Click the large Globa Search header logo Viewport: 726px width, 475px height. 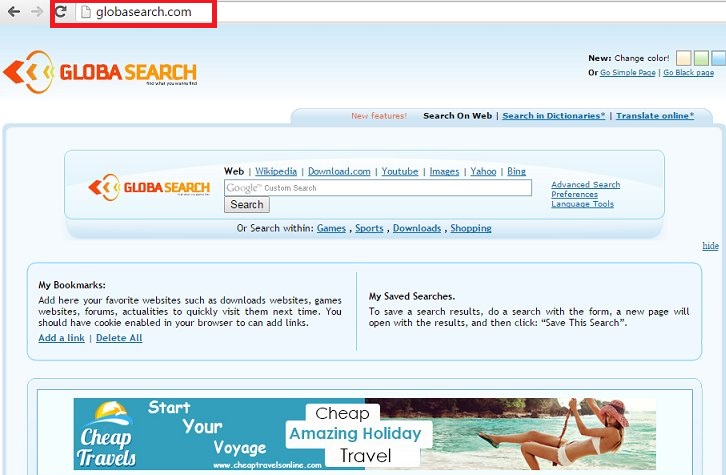100,72
